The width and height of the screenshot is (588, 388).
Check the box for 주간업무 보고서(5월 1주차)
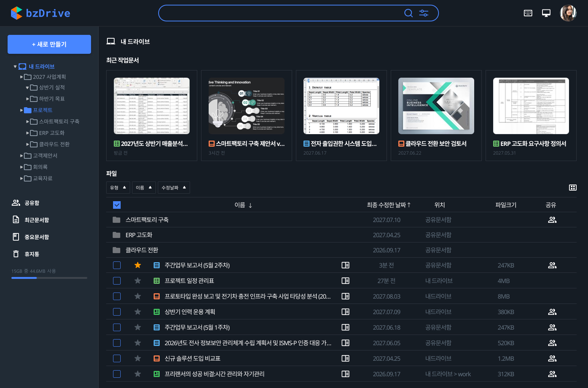tap(117, 327)
